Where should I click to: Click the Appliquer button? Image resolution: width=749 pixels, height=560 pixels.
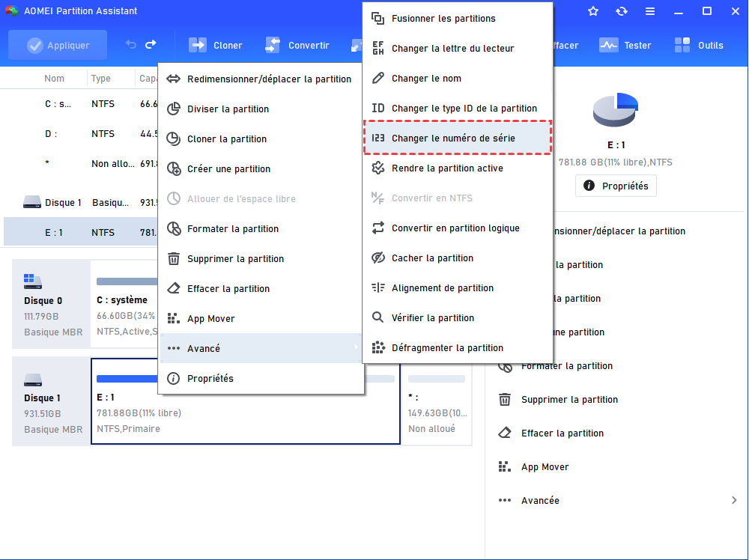point(58,46)
